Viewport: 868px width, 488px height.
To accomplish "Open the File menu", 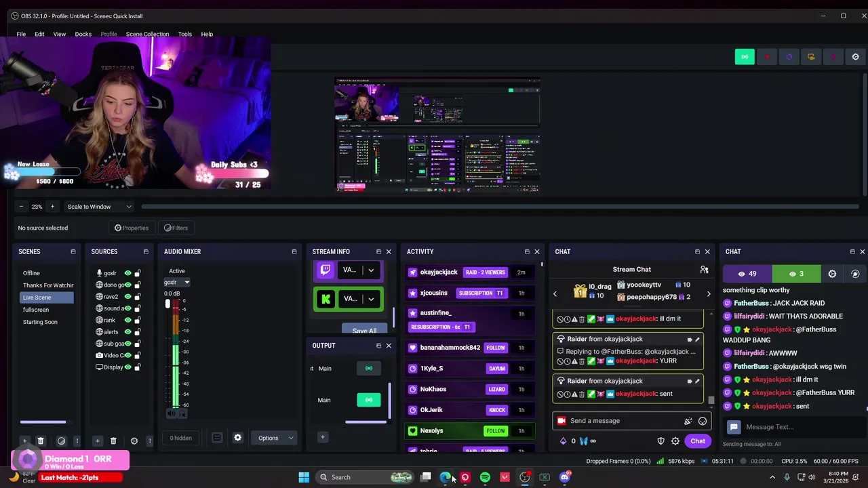I will pos(21,34).
